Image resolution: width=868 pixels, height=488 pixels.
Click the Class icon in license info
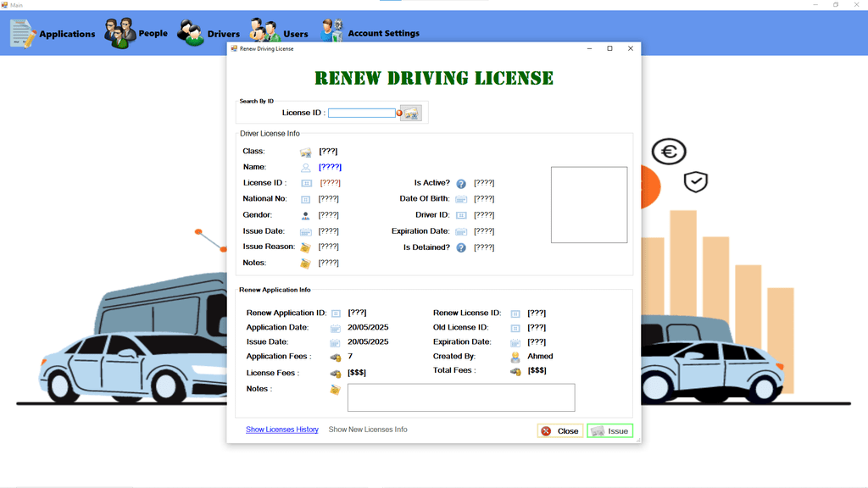point(305,152)
